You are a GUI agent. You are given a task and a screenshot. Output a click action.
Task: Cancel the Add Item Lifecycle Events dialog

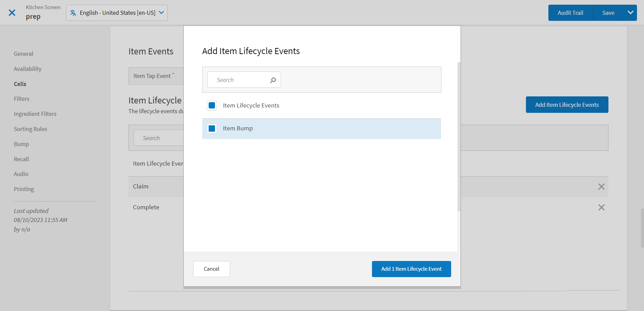(211, 269)
